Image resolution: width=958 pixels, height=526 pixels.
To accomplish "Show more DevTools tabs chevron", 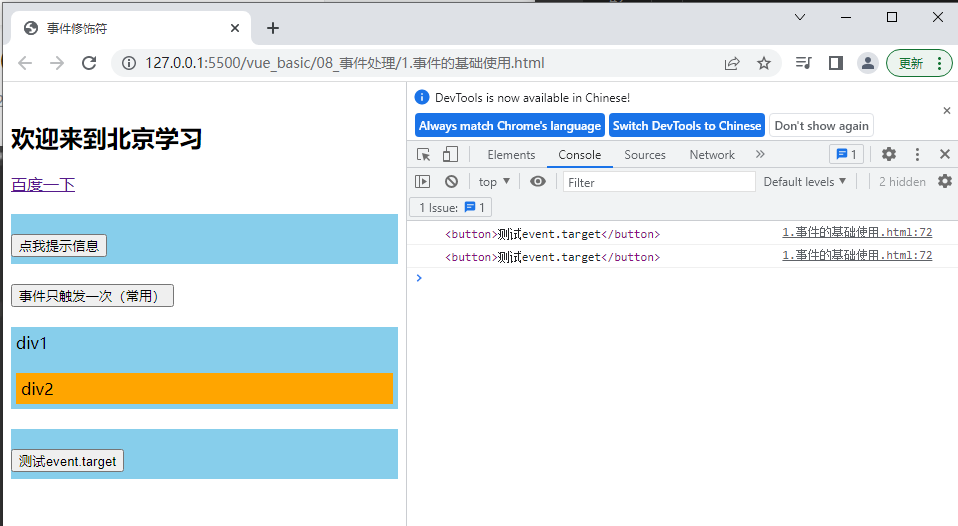I will pyautogui.click(x=760, y=155).
